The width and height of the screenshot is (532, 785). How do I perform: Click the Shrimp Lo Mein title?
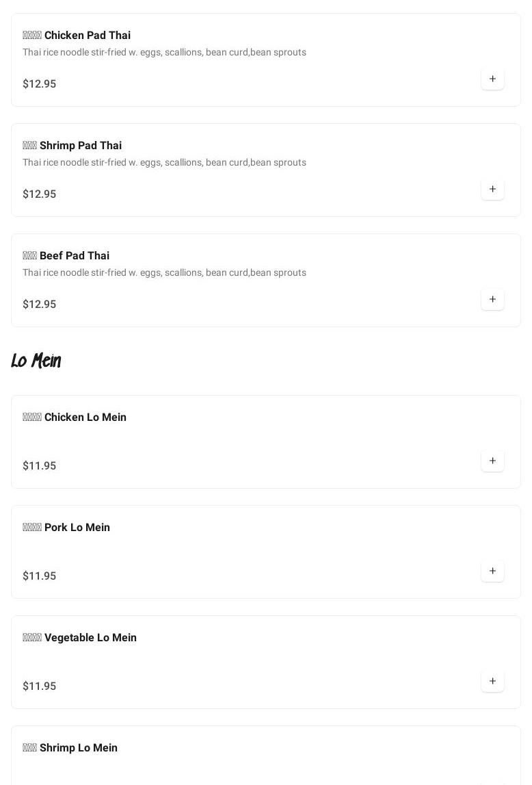point(70,748)
